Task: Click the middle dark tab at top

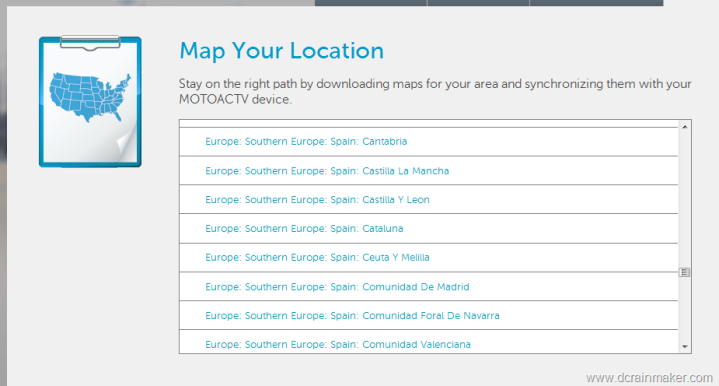Action: pyautogui.click(x=478, y=3)
